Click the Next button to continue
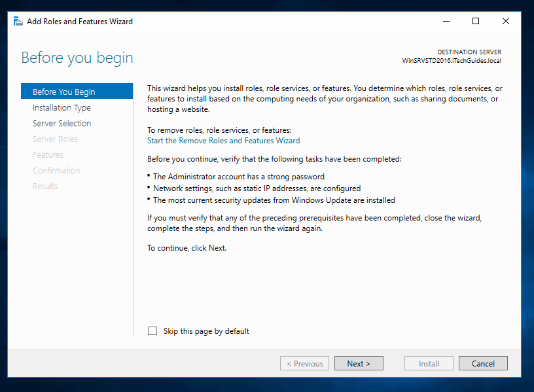The width and height of the screenshot is (534, 392). [359, 363]
